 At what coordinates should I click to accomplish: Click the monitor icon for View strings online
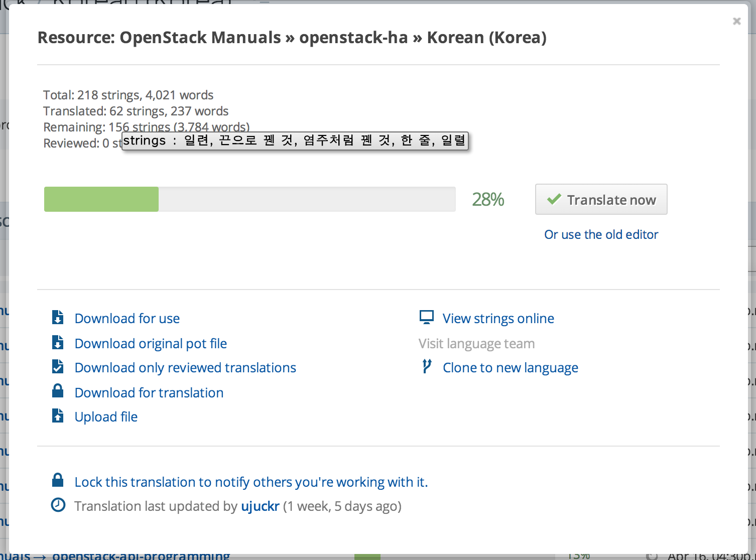[426, 317]
